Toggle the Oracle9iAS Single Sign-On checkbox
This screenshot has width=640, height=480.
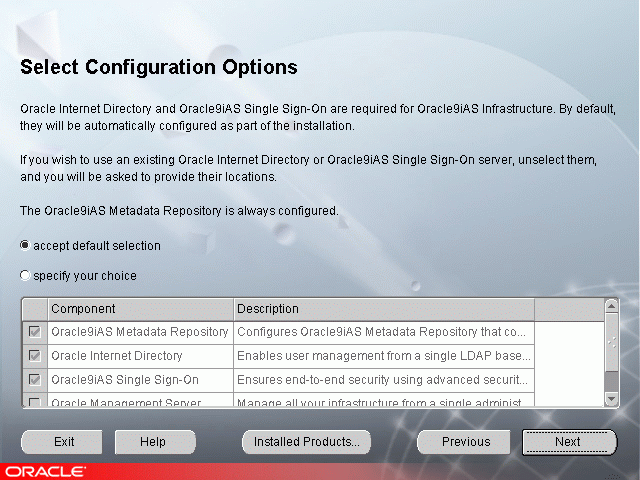35,380
